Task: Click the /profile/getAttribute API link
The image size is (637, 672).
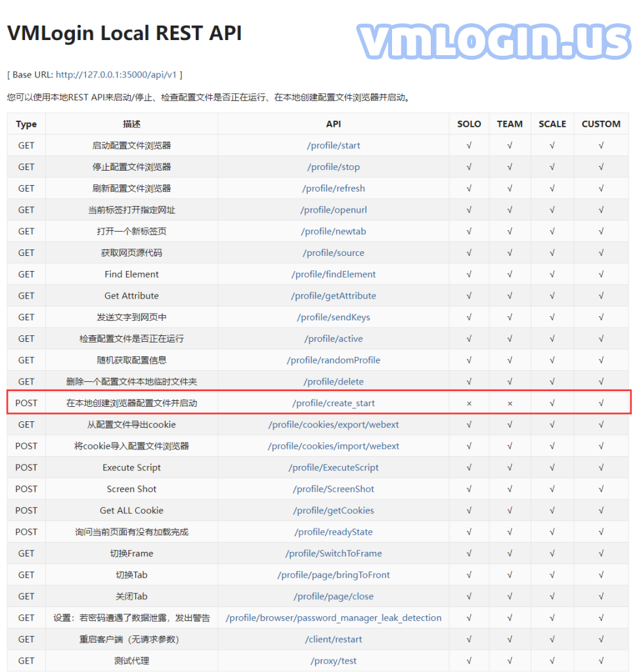Action: coord(334,296)
